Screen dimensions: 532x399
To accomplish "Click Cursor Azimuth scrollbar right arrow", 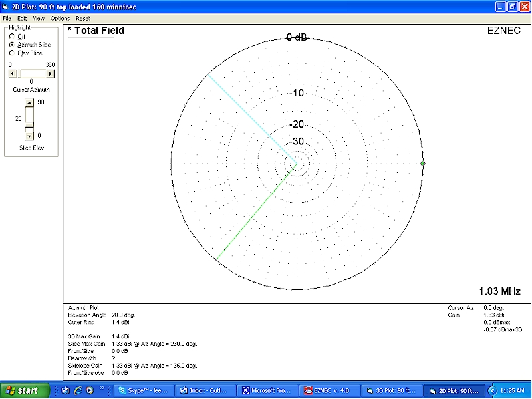I will (x=51, y=74).
